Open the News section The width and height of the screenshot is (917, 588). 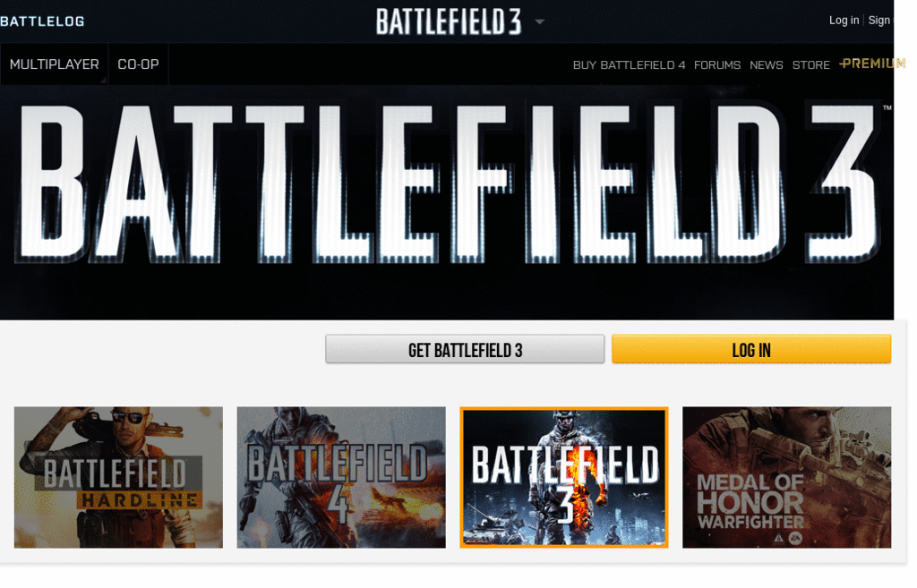click(767, 64)
